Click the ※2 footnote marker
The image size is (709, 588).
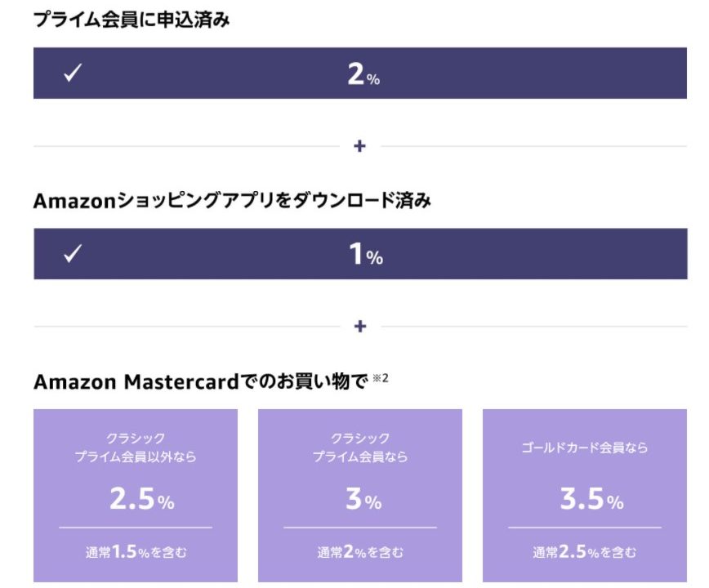tap(381, 378)
